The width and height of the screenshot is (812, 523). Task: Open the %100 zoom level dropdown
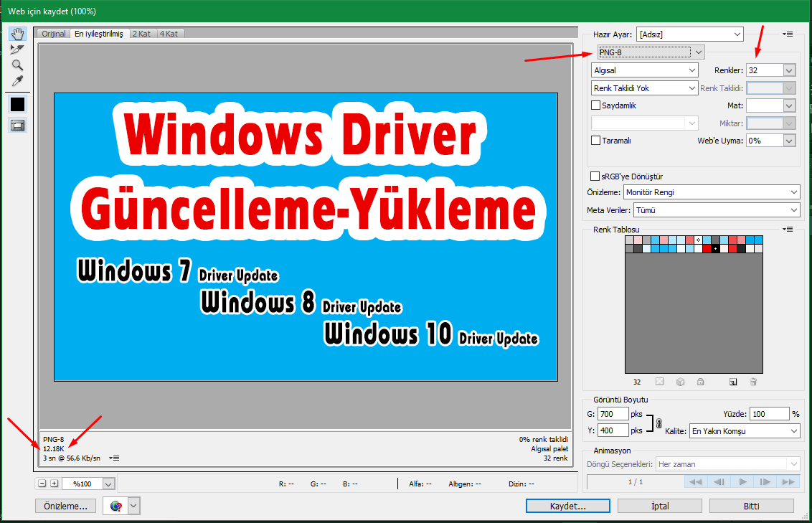coord(108,484)
